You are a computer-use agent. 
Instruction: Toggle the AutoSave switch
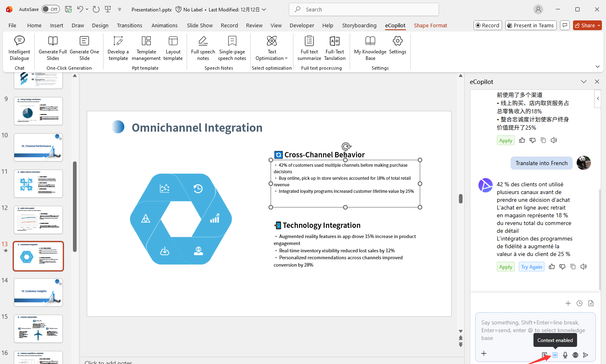pyautogui.click(x=51, y=9)
